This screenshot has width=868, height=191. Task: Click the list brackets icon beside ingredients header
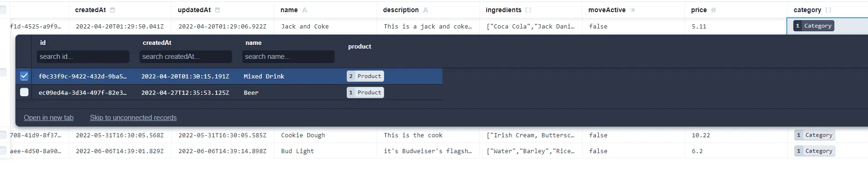coord(528,10)
